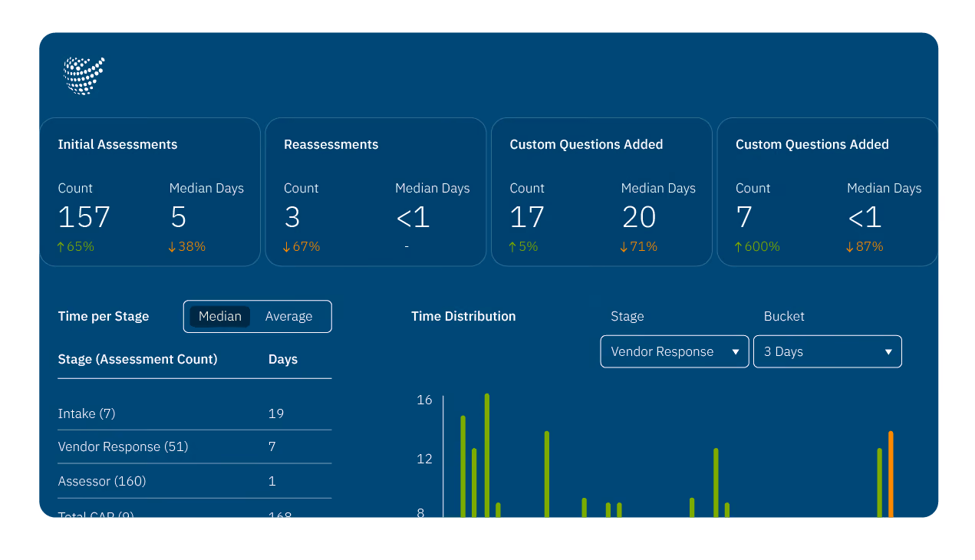Click Reassessments count value 3
The height and width of the screenshot is (560, 975).
[x=292, y=217]
